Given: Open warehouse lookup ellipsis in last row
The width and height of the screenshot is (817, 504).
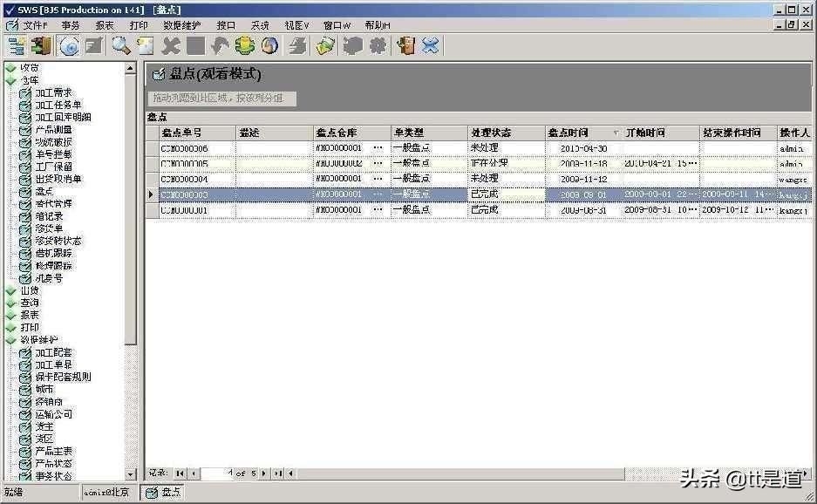Looking at the screenshot, I should [x=378, y=210].
